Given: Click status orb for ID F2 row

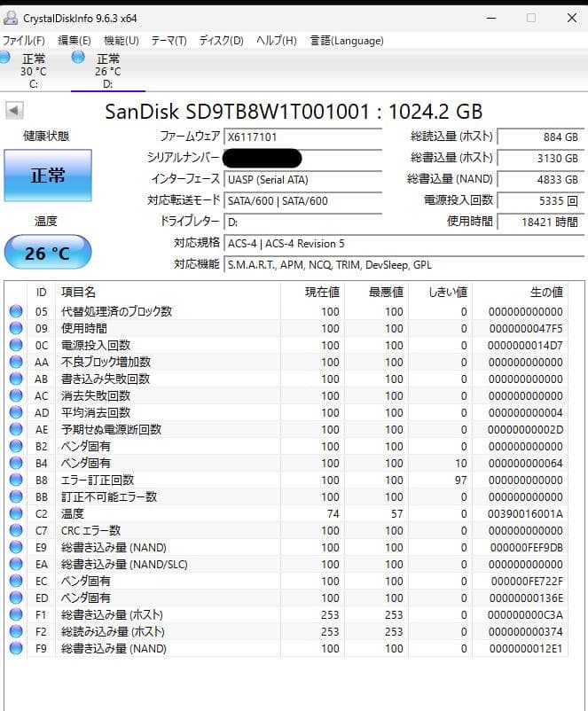Looking at the screenshot, I should 16,630.
